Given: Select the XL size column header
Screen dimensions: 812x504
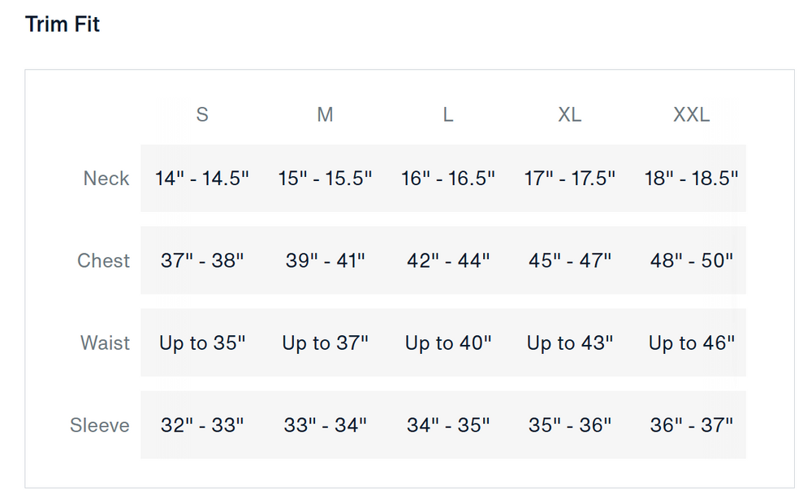Looking at the screenshot, I should [x=570, y=115].
